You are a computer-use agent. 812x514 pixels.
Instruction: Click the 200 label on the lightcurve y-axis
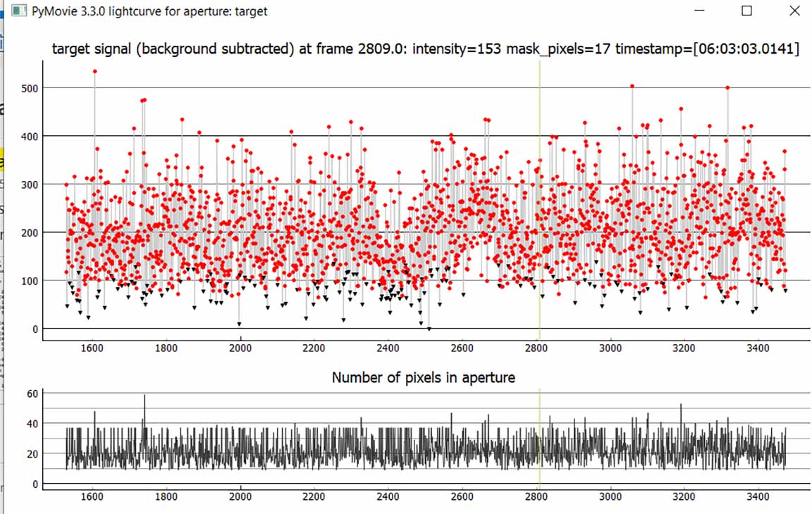30,233
